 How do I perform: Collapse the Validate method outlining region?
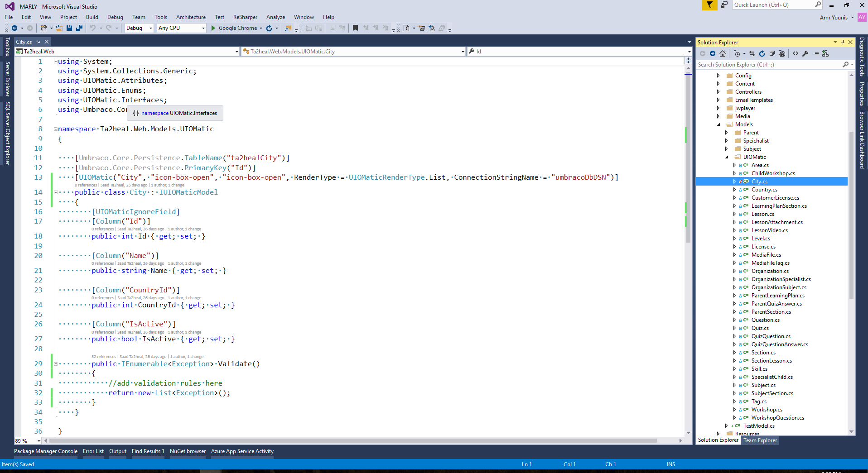56,364
